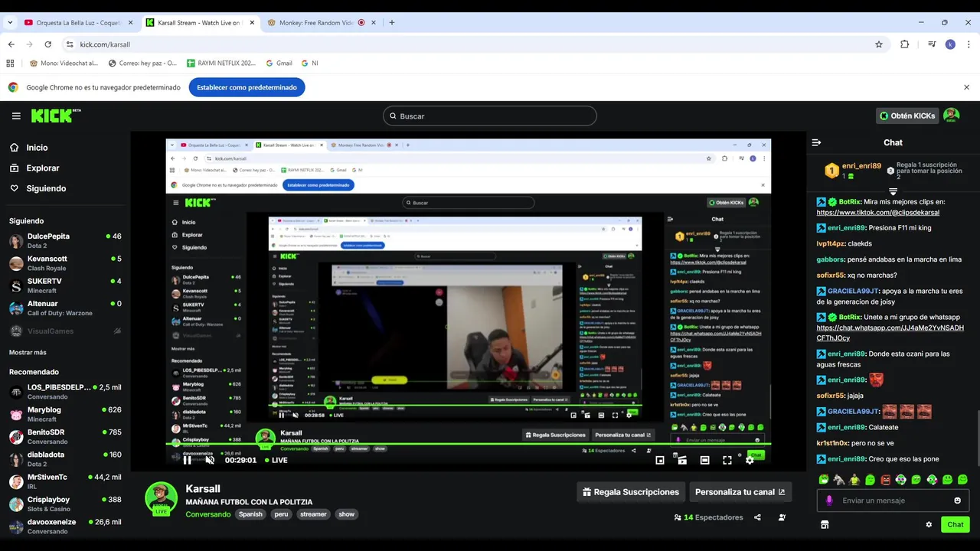Open a new Chrome tab

click(391, 22)
